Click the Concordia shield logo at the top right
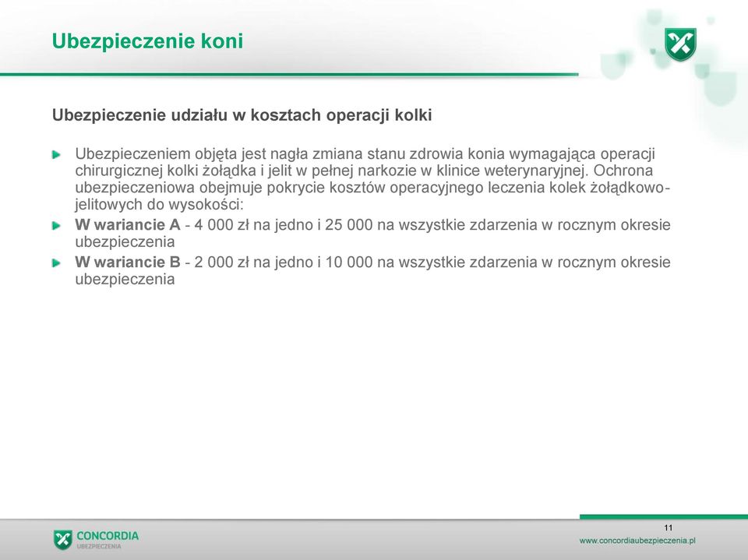This screenshot has width=748, height=560. tap(680, 44)
